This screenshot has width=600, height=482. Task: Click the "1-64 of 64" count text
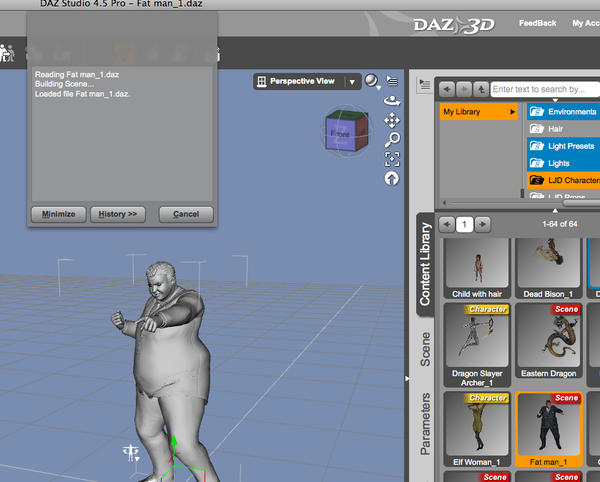pos(559,224)
